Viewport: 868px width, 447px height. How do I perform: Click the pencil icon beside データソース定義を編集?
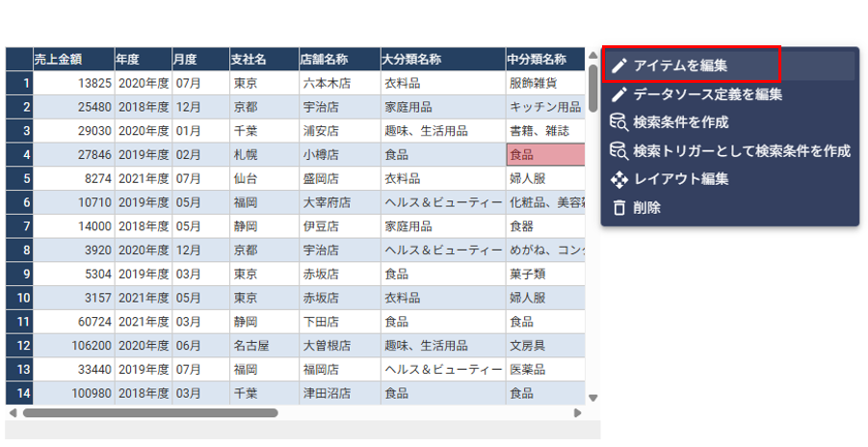point(619,94)
